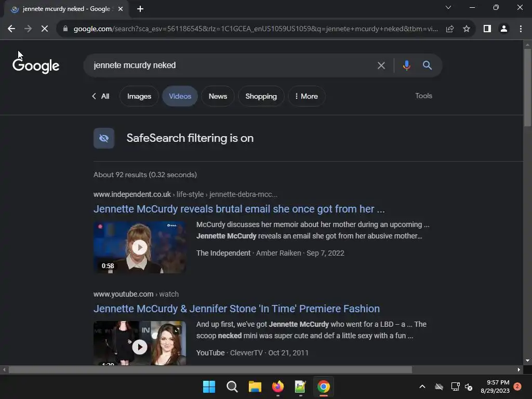
Task: Play the Independent 0:58 video thumbnail
Action: coord(140,247)
